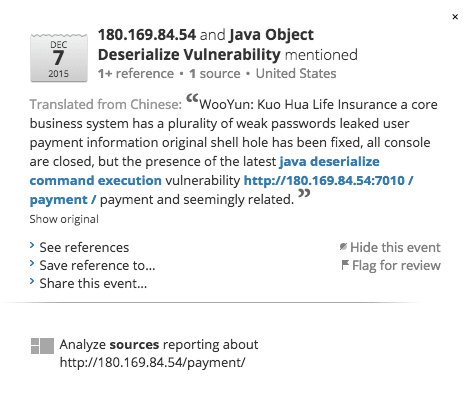
Task: Open the See references option
Action: pyautogui.click(x=84, y=247)
